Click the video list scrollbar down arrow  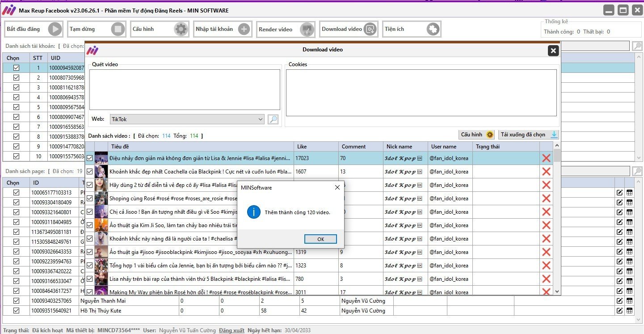[x=556, y=292]
